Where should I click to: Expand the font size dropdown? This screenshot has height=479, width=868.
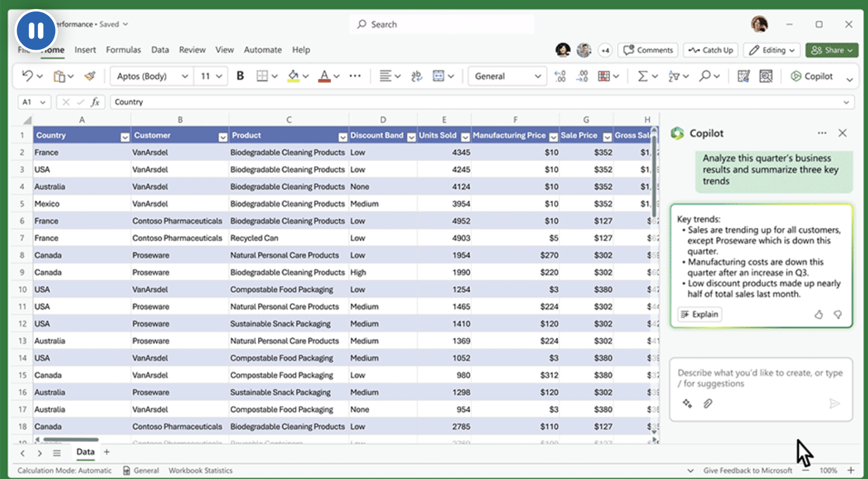pos(219,76)
